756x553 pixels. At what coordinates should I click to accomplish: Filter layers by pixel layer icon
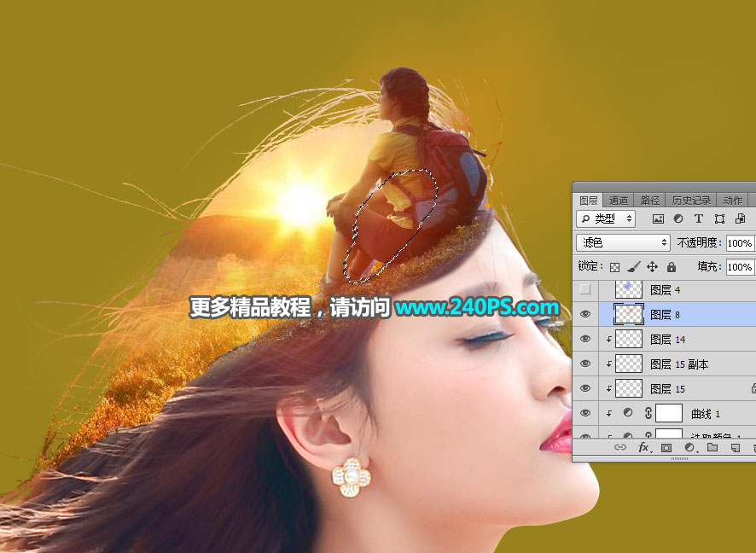[x=658, y=218]
